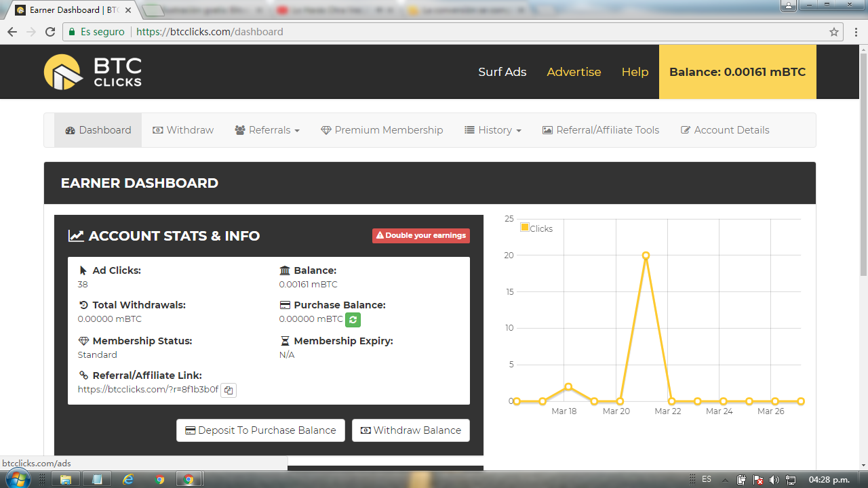Screen dimensions: 868x488
Task: Copy the referral link with the copy icon
Action: coord(229,390)
